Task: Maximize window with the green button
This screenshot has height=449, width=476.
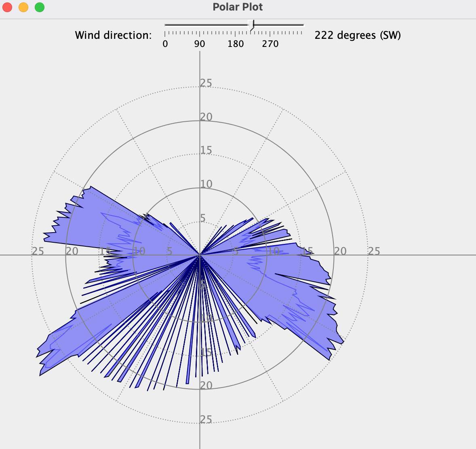Action: pos(40,7)
